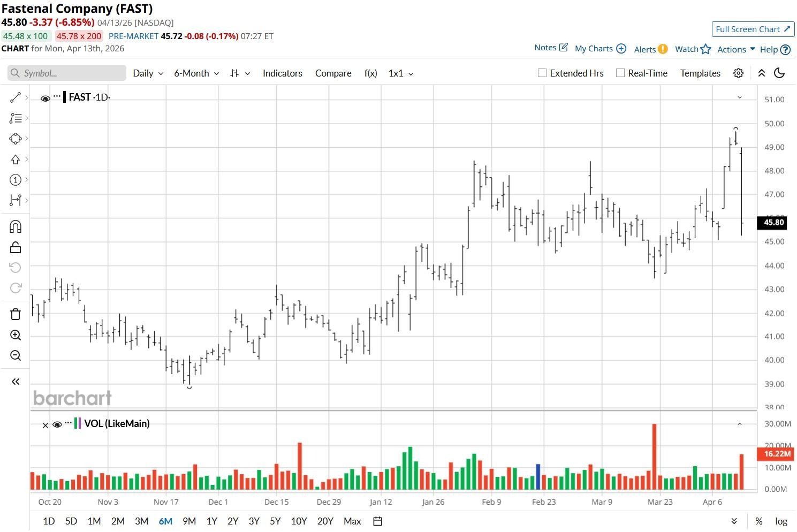Delete drawings with the trash icon
Image resolution: width=797 pixels, height=532 pixels.
click(x=16, y=314)
